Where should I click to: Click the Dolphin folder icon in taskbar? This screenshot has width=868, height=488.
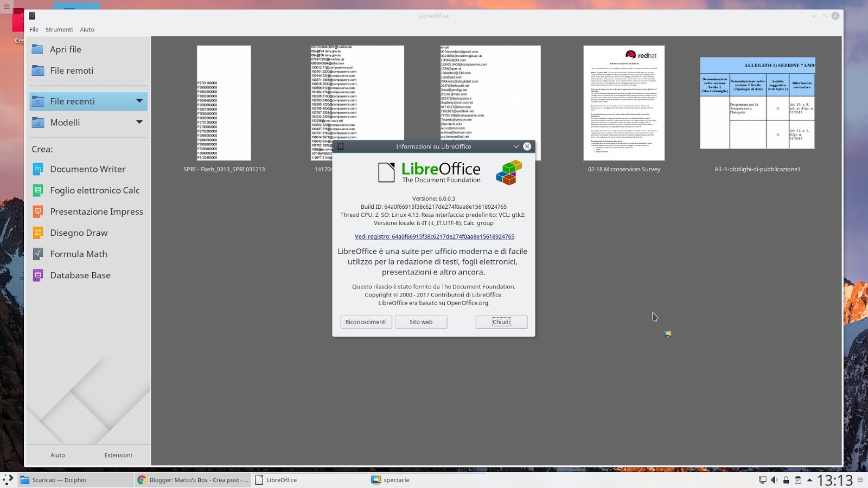click(24, 480)
